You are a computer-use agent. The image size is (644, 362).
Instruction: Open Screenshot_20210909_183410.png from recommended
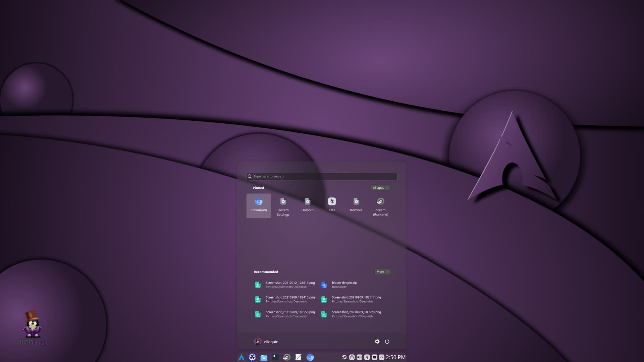285,299
